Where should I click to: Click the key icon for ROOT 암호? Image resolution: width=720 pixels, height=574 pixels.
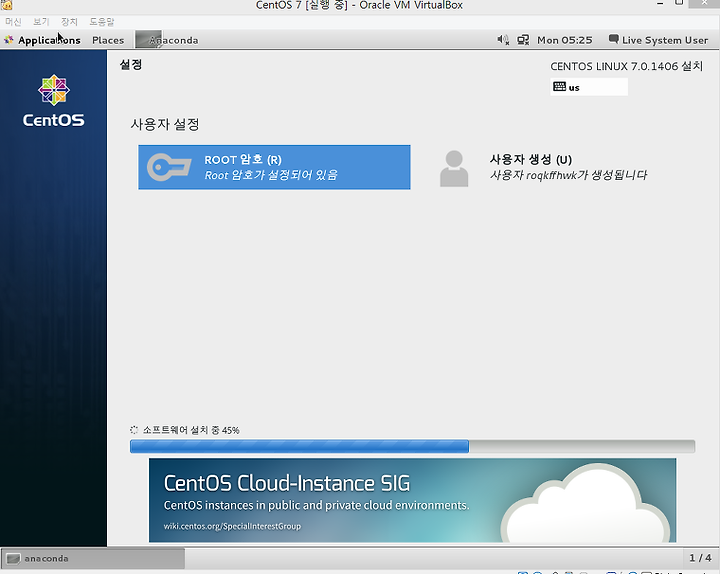169,167
